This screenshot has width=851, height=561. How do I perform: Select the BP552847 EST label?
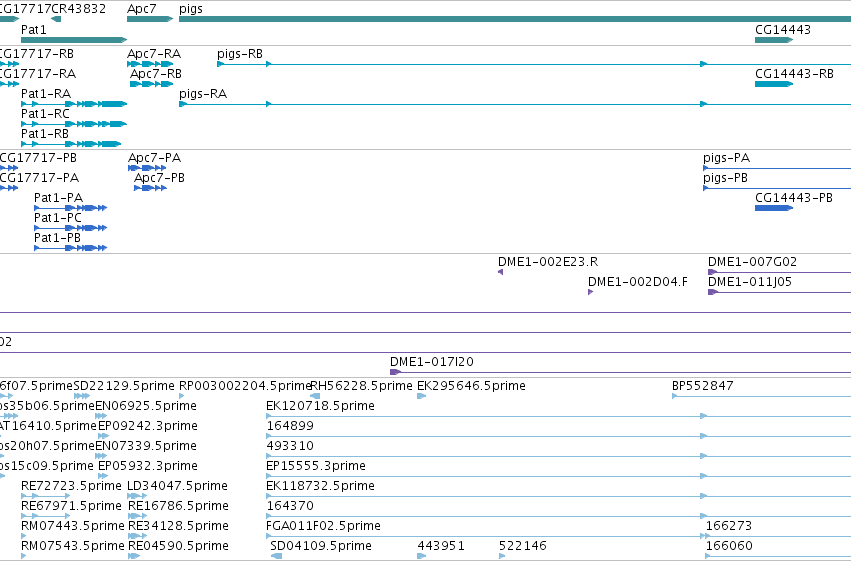point(702,386)
